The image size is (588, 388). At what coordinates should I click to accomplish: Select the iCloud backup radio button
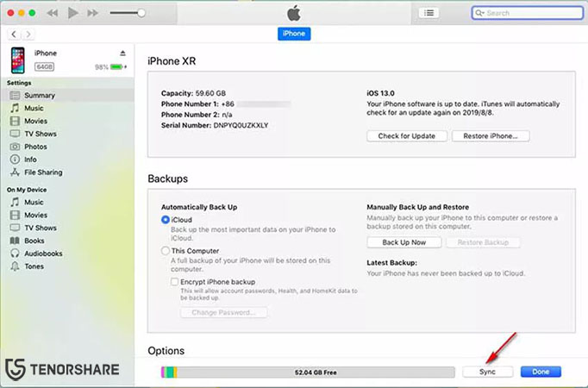pos(165,220)
